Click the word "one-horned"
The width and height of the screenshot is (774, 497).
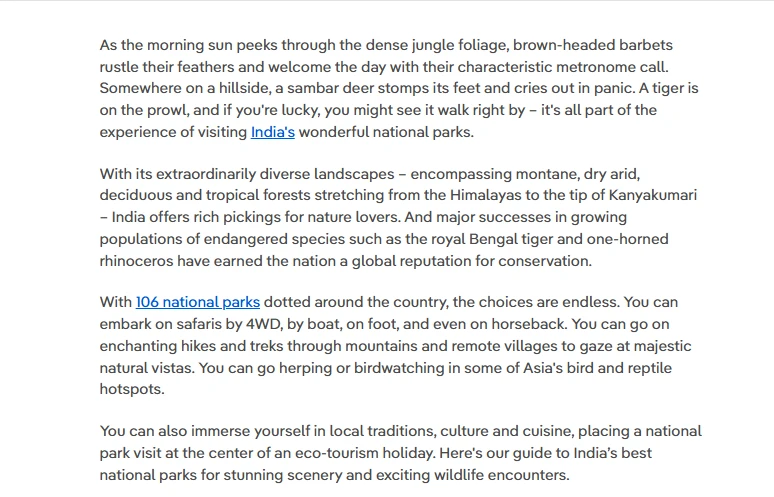627,239
